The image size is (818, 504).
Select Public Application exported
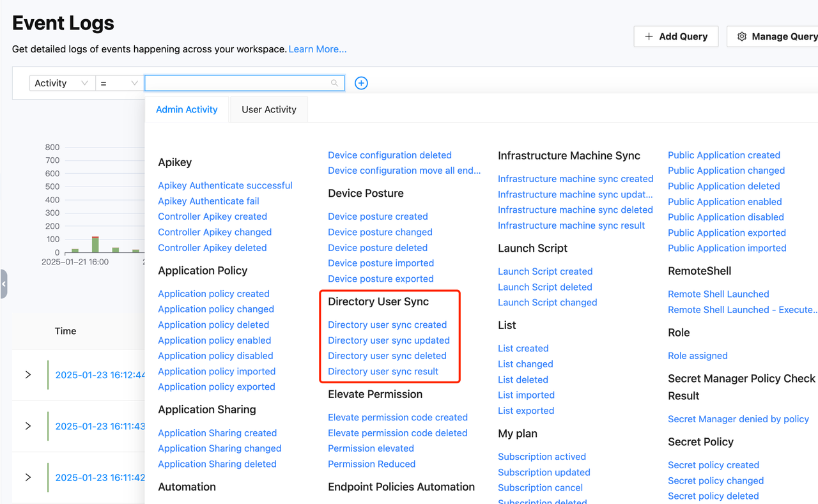tap(727, 233)
